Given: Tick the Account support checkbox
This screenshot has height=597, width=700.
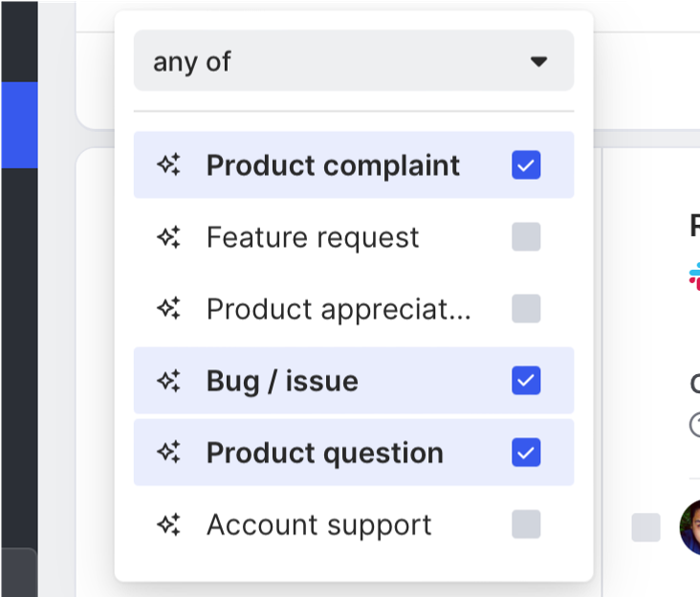Looking at the screenshot, I should 526,524.
